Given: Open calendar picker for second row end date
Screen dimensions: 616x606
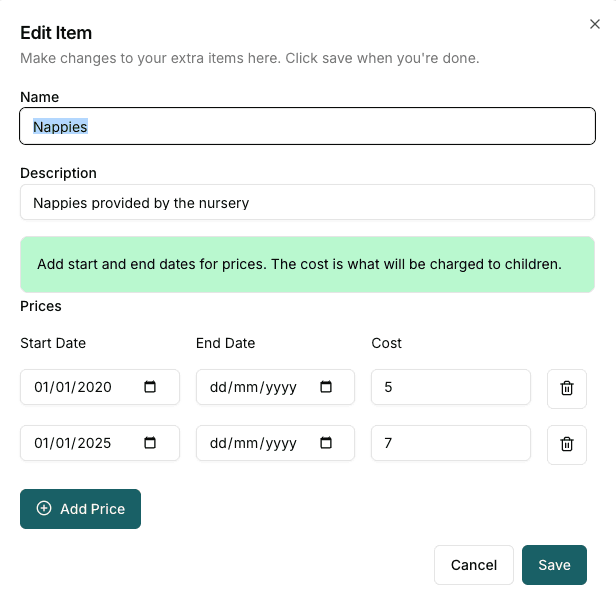Looking at the screenshot, I should click(326, 443).
